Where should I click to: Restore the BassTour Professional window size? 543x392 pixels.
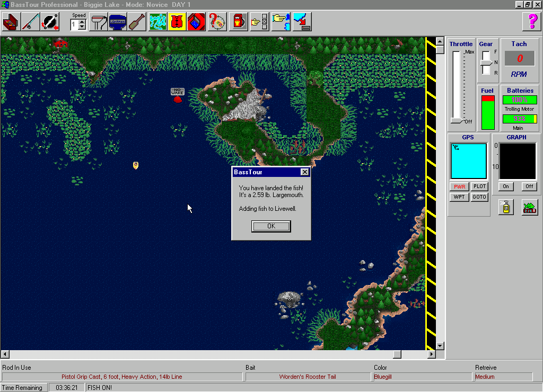click(x=528, y=4)
